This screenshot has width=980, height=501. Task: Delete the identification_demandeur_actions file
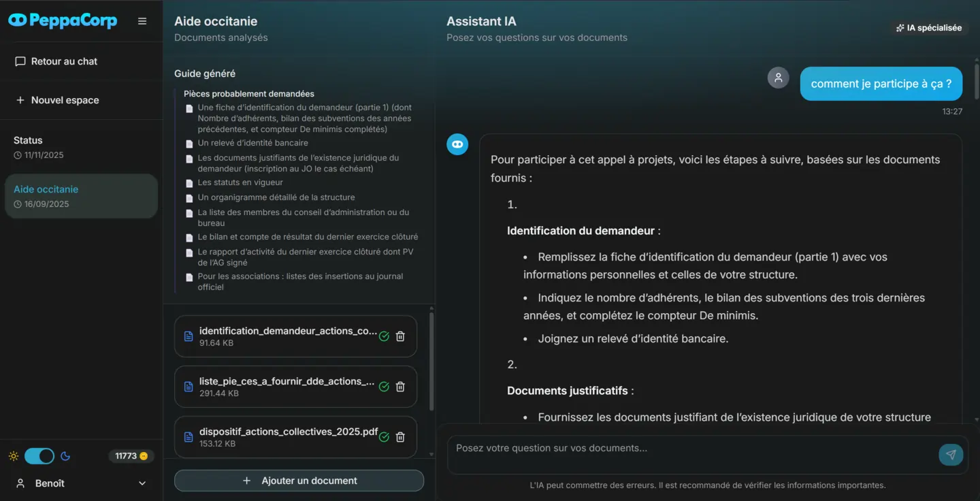tap(400, 336)
